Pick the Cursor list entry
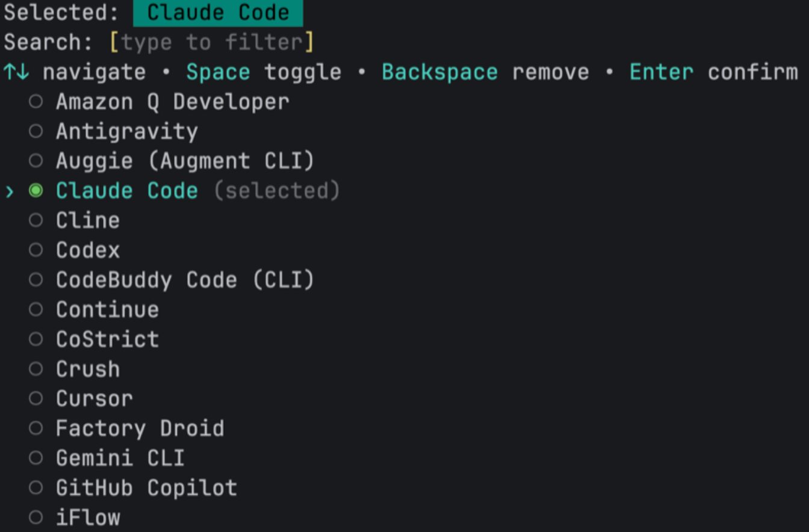The image size is (809, 532). 94,398
